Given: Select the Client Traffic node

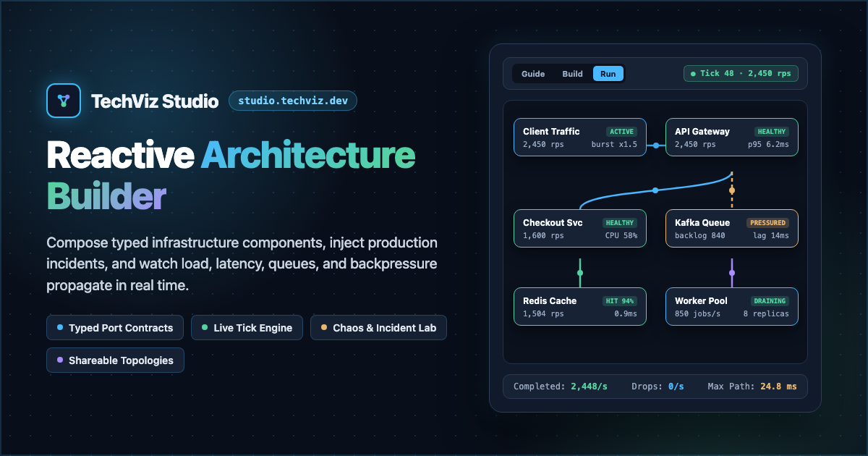Looking at the screenshot, I should pos(580,137).
